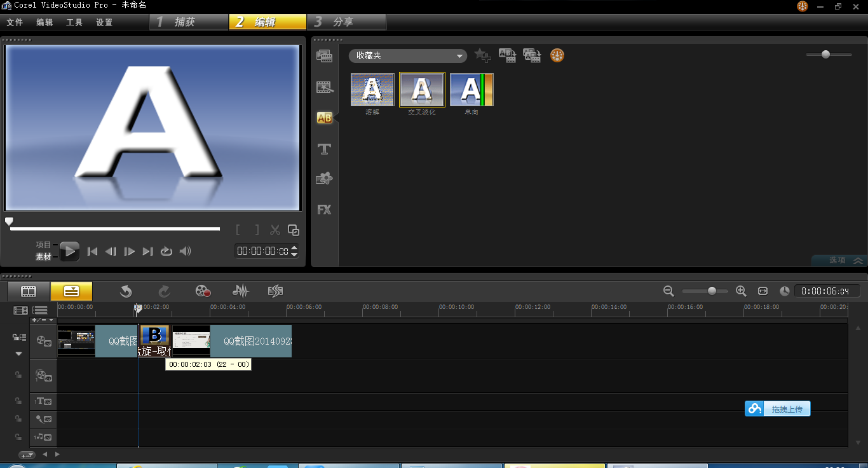Click the redo arrow in timeline toolbar
Screen dimensions: 868x468
(x=164, y=291)
